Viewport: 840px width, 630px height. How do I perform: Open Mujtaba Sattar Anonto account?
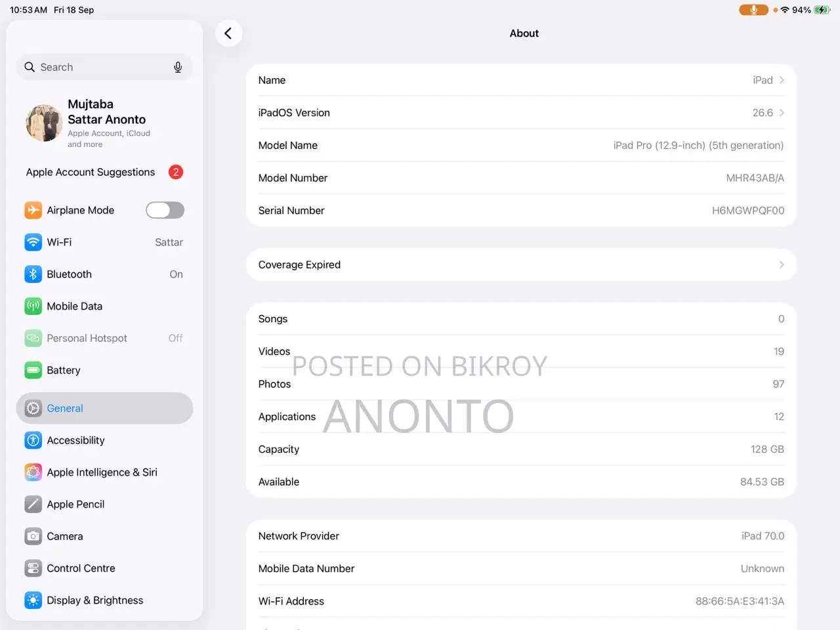tap(104, 123)
